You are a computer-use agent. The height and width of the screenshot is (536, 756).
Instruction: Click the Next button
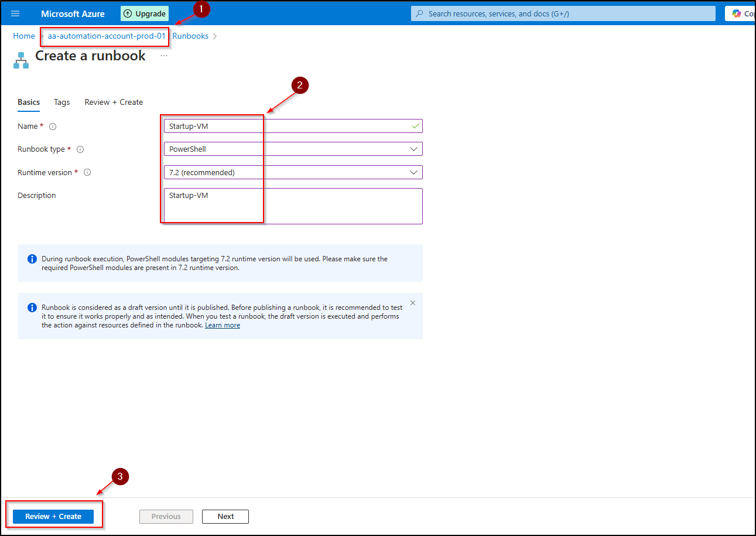point(225,516)
